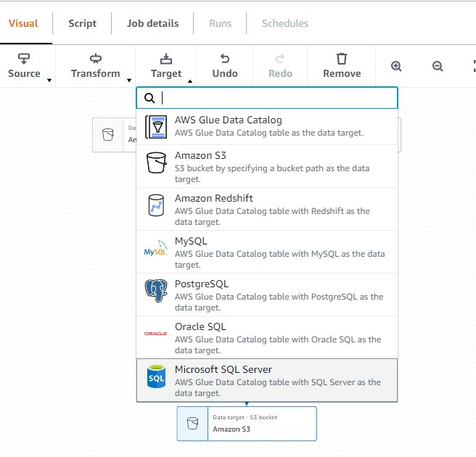Click the Source toolbar label
Viewport: 476px width, 457px height.
(x=24, y=73)
